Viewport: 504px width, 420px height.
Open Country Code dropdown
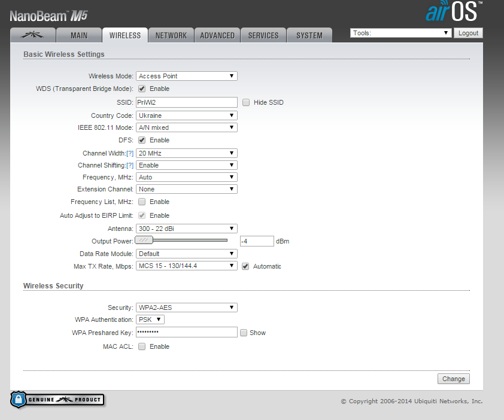pos(186,115)
